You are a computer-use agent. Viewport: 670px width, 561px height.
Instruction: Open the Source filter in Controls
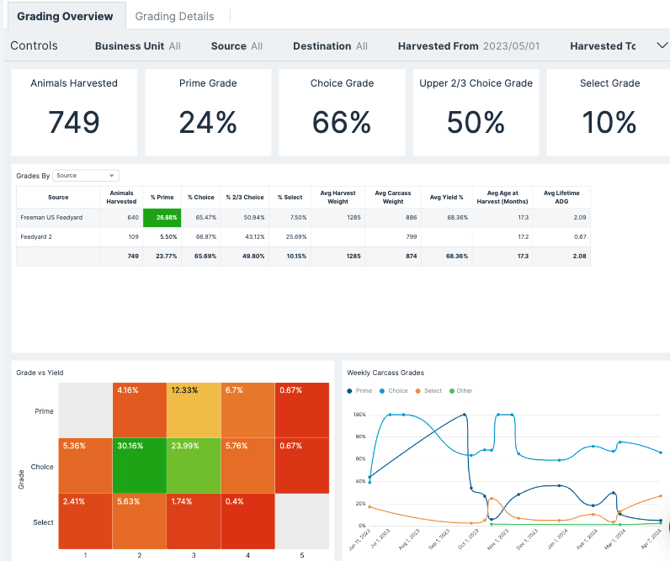click(x=237, y=46)
